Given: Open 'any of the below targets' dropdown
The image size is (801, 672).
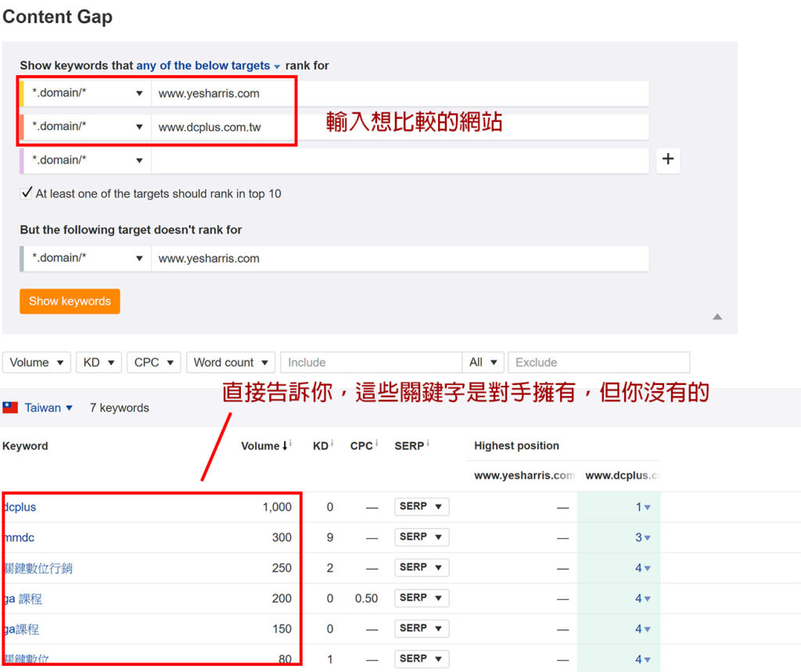Looking at the screenshot, I should click(x=207, y=66).
